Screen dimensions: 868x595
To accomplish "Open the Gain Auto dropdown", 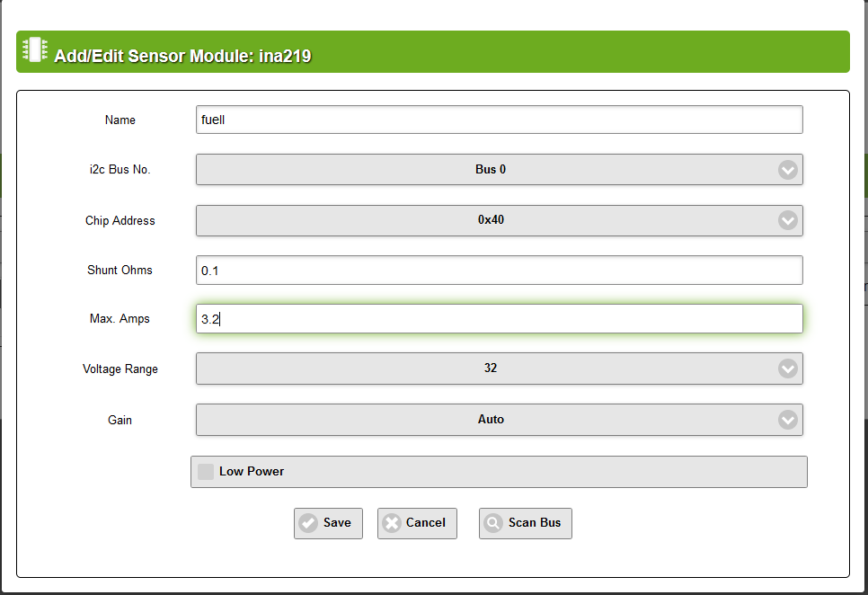I will [x=500, y=420].
